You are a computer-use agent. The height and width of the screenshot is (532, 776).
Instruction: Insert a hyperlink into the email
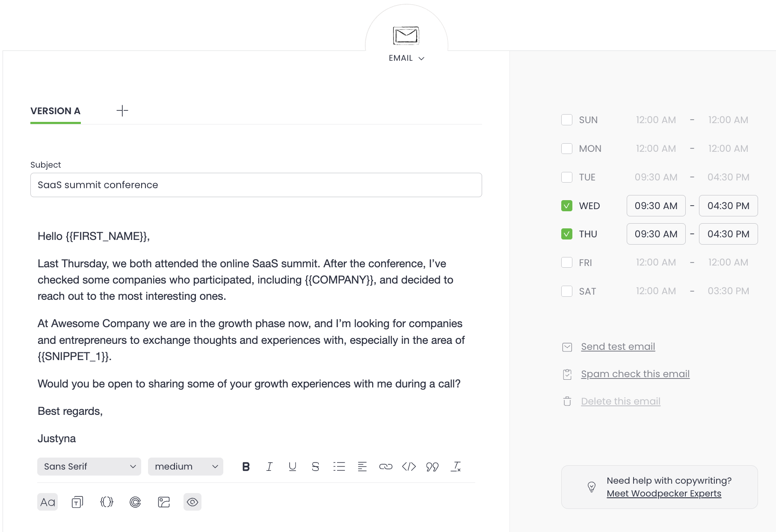(386, 467)
